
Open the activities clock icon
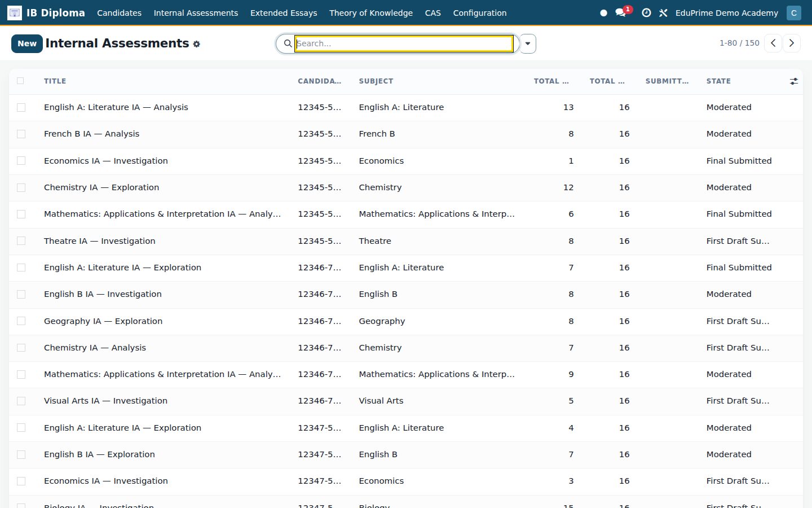coord(646,12)
